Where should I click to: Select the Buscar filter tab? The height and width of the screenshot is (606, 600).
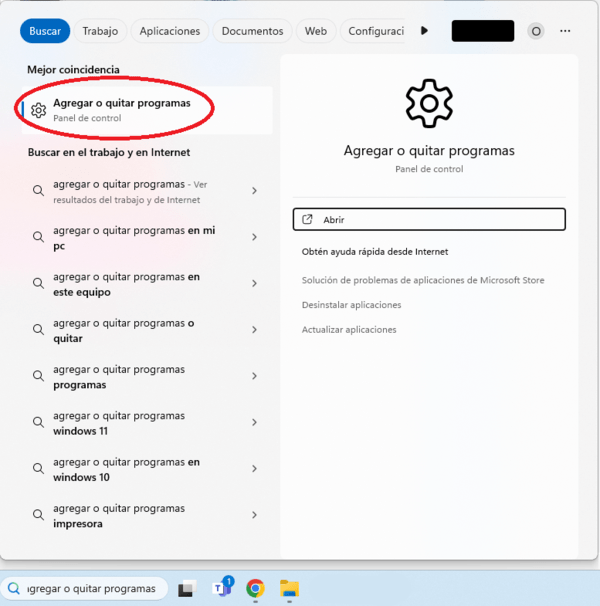coord(45,31)
